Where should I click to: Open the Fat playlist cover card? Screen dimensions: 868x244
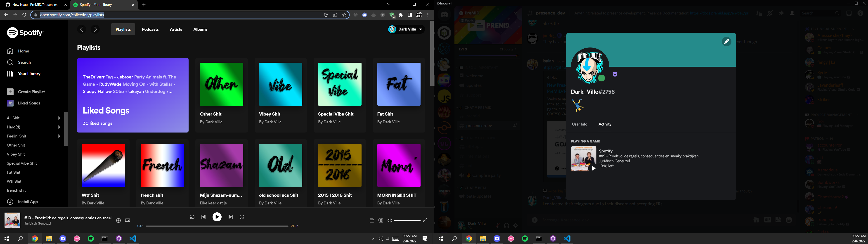point(399,84)
